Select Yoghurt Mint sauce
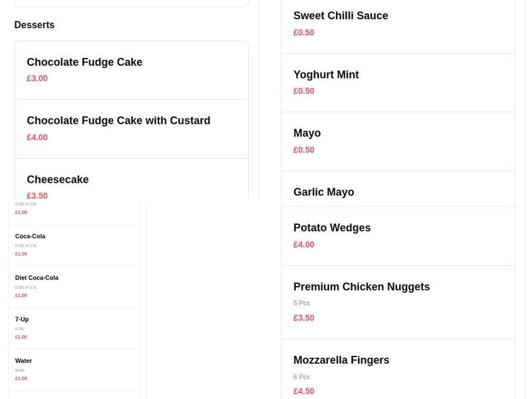The width and height of the screenshot is (532, 399). point(326,74)
